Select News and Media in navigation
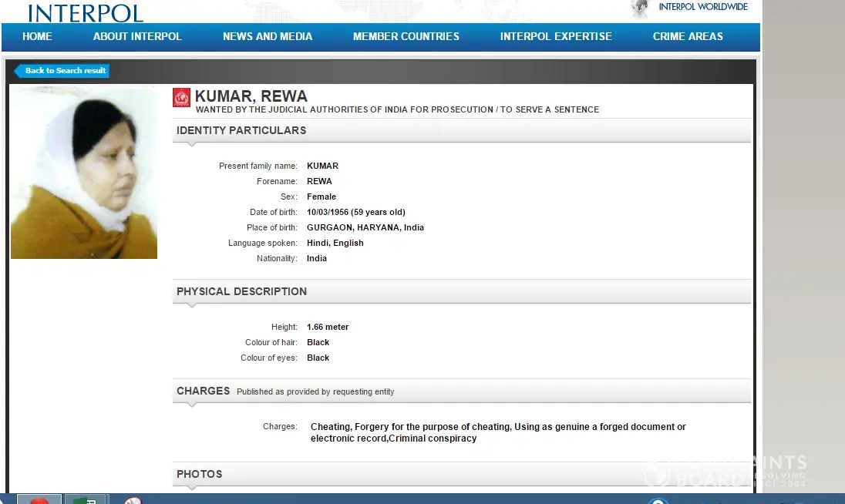Viewport: 845px width, 504px height. pos(268,36)
